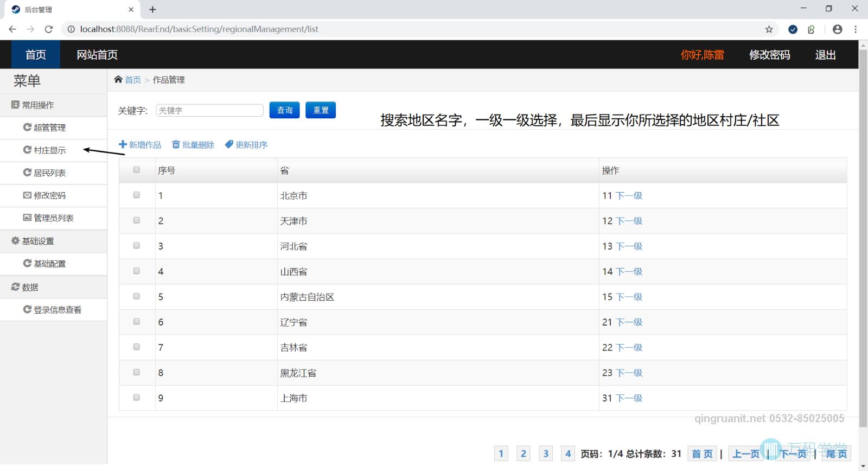
Task: Select the checkbox for 山西省
Action: [x=137, y=271]
